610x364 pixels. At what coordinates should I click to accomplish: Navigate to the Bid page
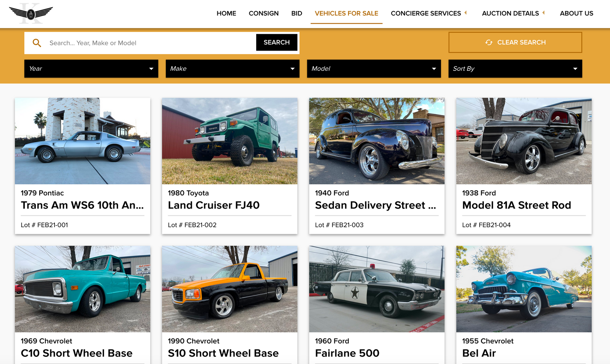click(297, 13)
